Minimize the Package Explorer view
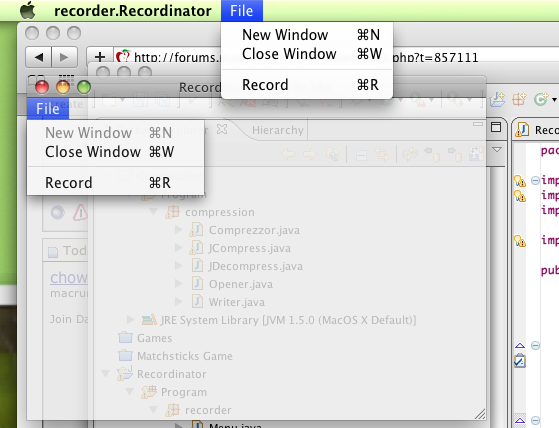 coord(478,124)
